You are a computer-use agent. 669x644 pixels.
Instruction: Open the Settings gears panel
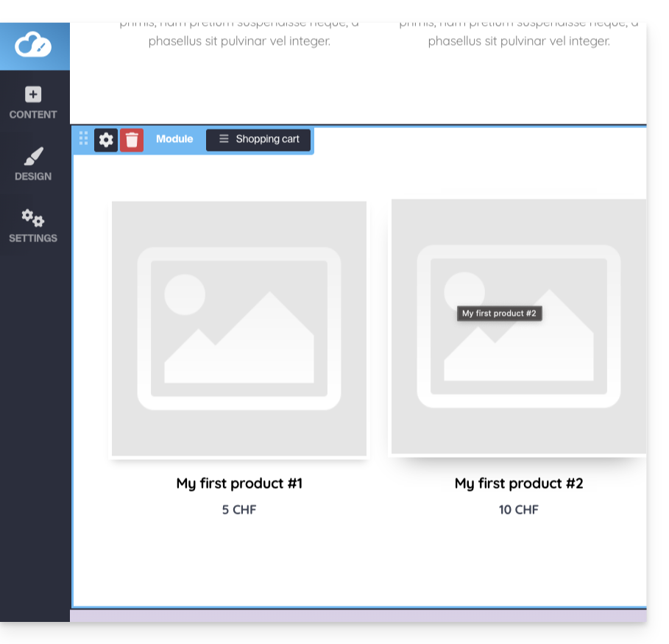coord(33,219)
